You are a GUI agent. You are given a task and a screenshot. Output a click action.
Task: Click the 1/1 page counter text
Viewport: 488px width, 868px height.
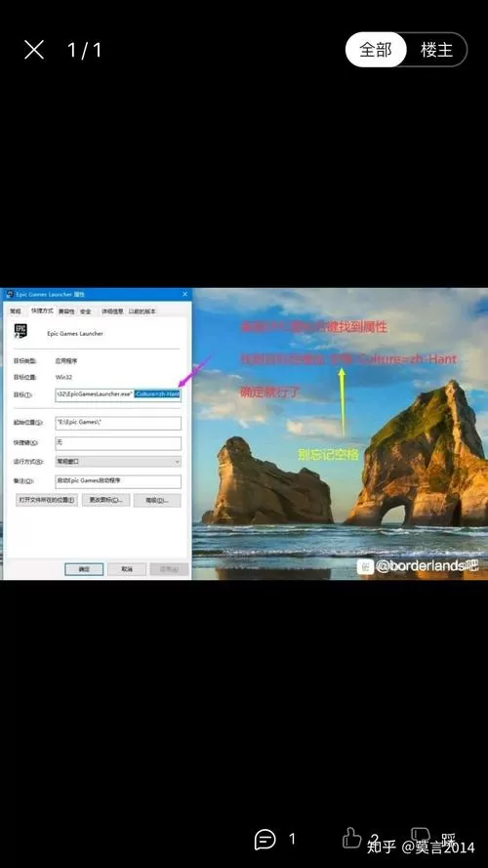(x=85, y=51)
